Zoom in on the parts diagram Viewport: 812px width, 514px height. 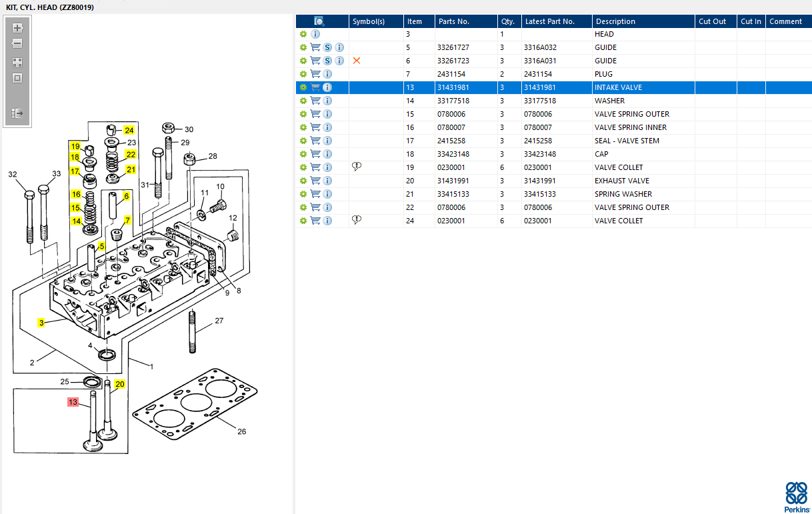click(17, 28)
